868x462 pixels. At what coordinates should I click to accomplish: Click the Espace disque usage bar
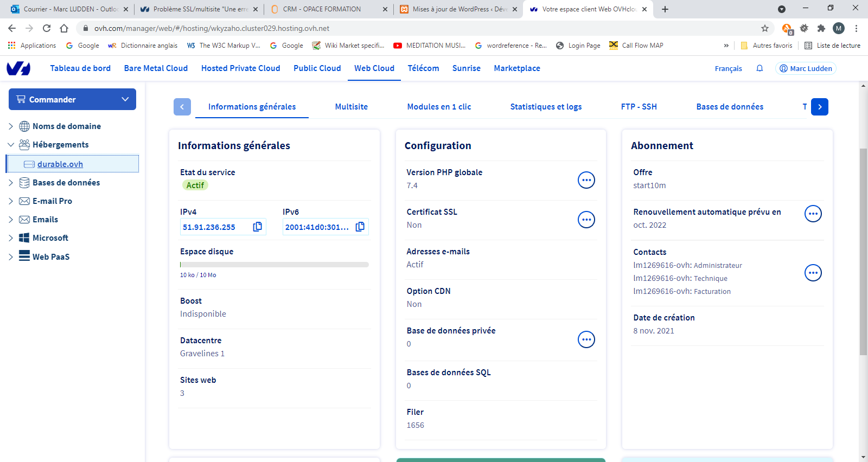pyautogui.click(x=274, y=265)
